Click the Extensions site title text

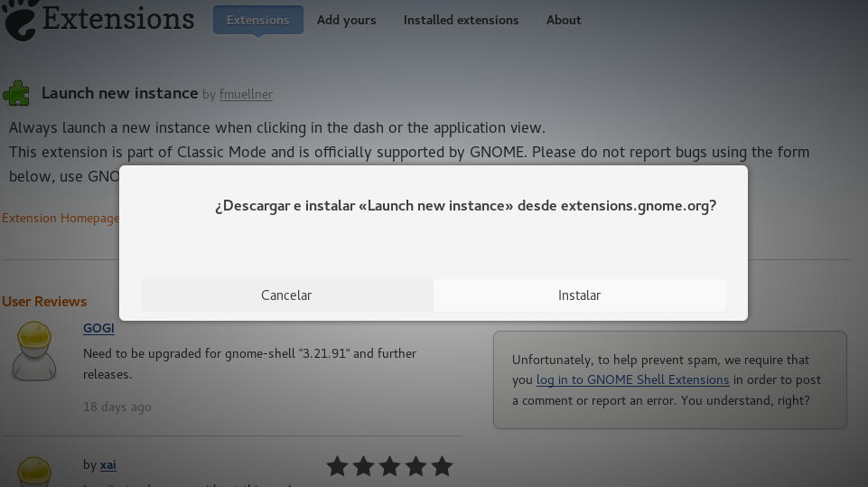[118, 18]
